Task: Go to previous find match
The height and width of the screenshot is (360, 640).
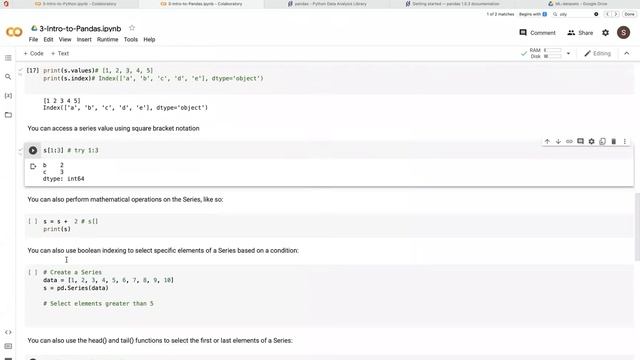Action: pos(607,14)
